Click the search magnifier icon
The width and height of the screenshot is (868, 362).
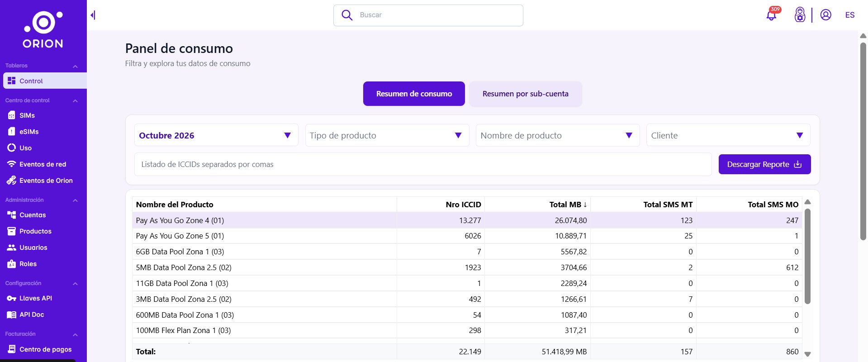point(347,15)
